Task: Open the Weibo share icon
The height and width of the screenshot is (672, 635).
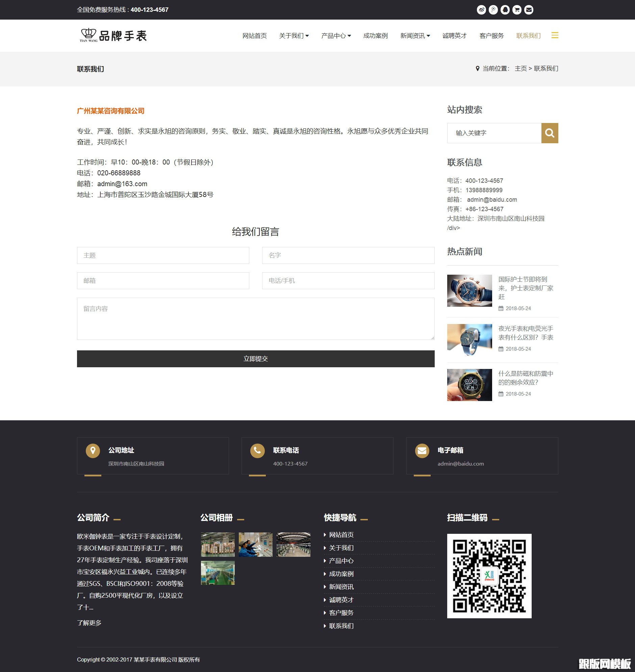Action: (x=482, y=9)
